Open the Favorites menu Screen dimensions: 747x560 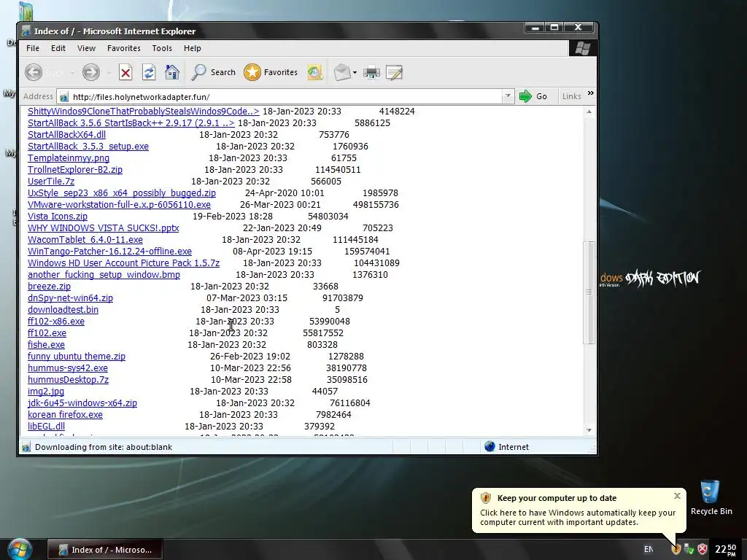[x=124, y=48]
